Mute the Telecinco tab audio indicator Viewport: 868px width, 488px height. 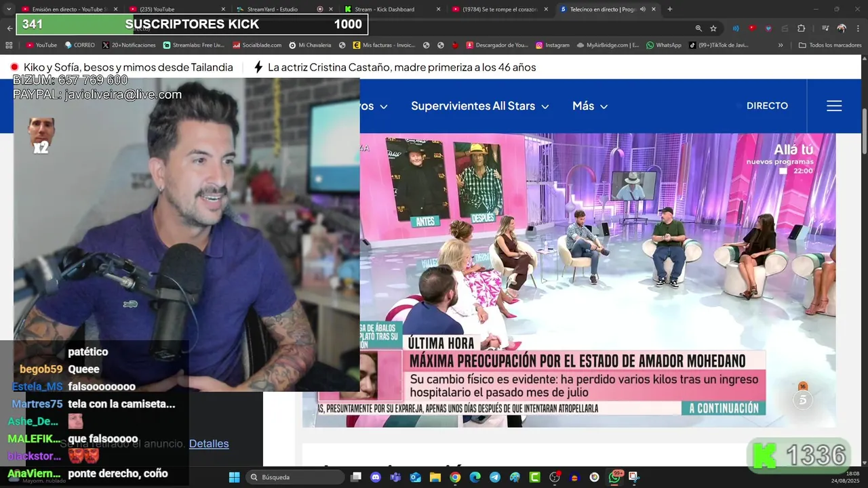coord(643,9)
